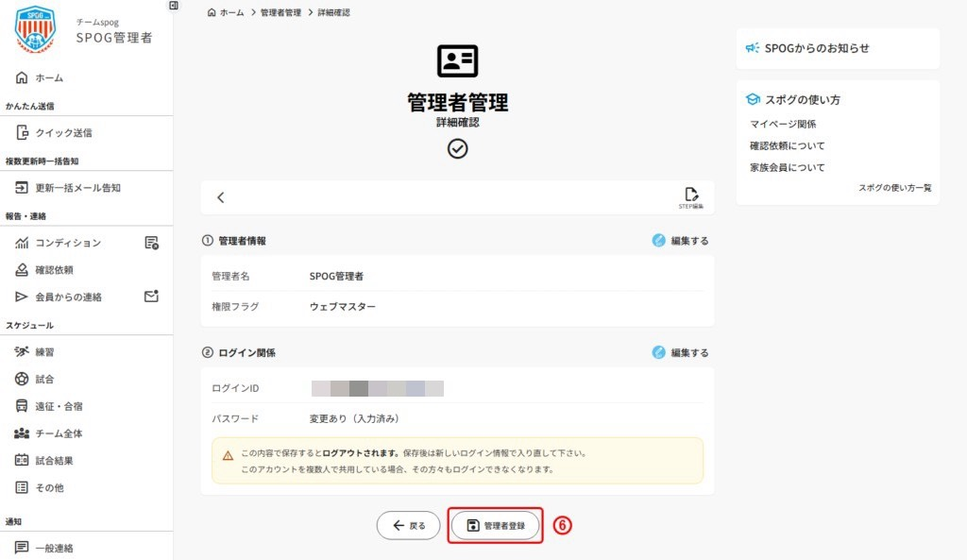Go to 管理者管理 via the breadcrumb
This screenshot has width=967, height=560.
point(280,12)
